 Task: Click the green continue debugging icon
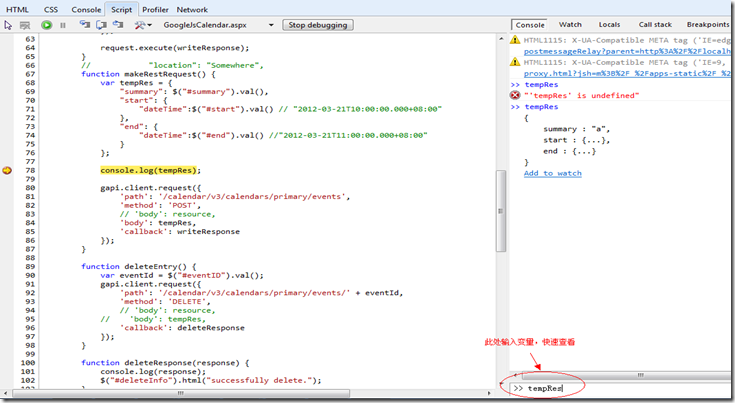(x=47, y=24)
